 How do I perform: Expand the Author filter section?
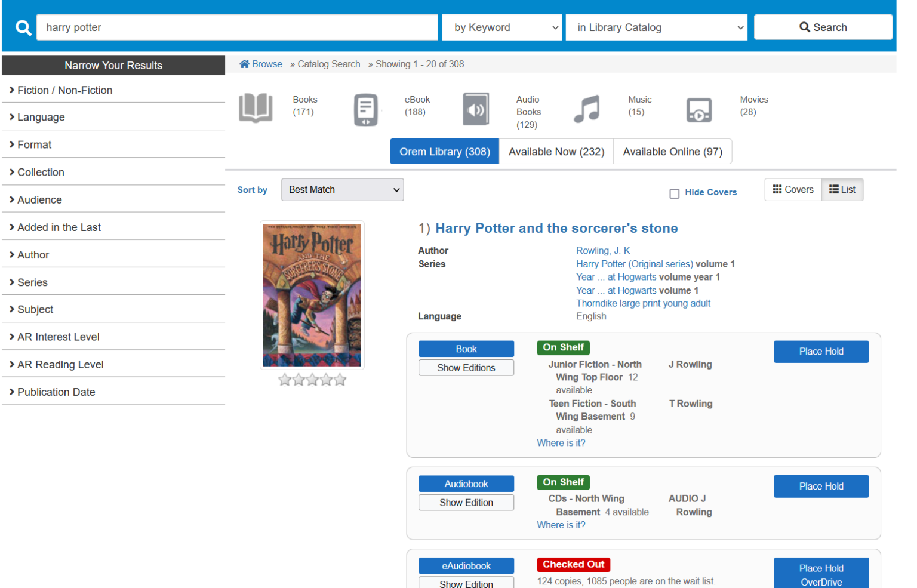tap(33, 254)
